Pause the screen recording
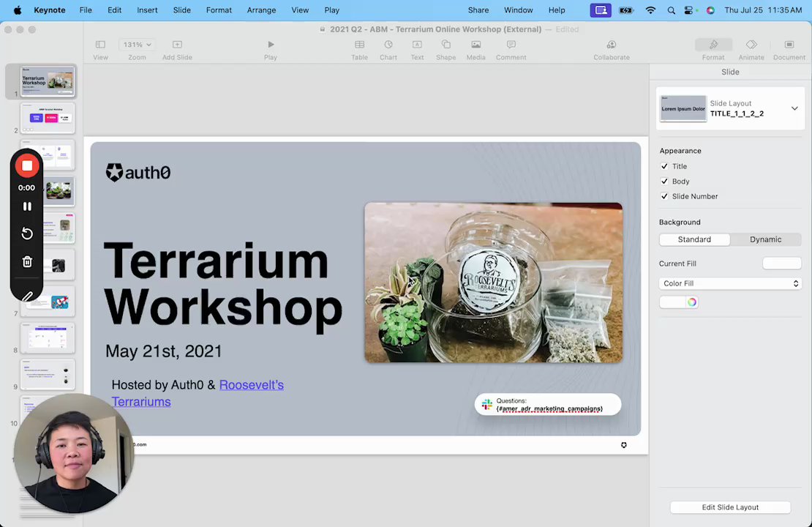 (x=27, y=206)
